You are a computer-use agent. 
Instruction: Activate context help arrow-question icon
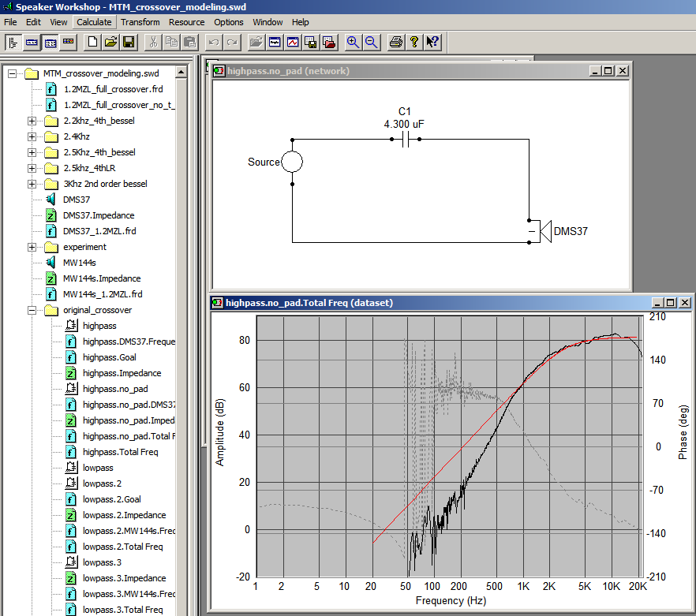(x=432, y=43)
